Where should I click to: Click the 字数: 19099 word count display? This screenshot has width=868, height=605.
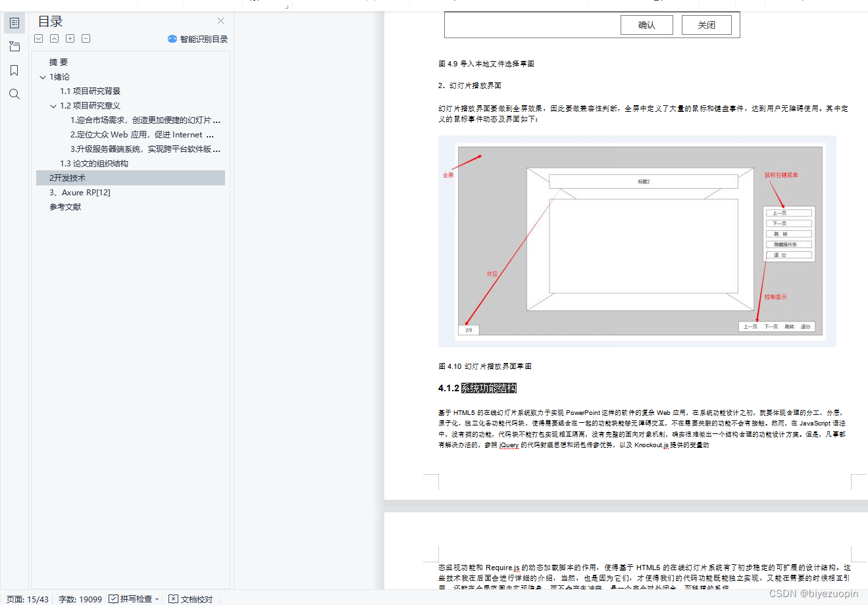[80, 599]
